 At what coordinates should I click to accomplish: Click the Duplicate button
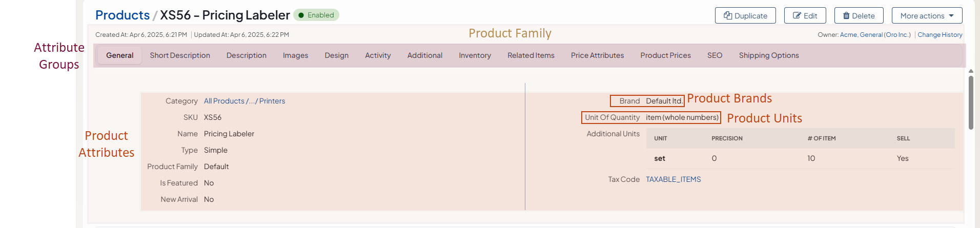coord(745,15)
